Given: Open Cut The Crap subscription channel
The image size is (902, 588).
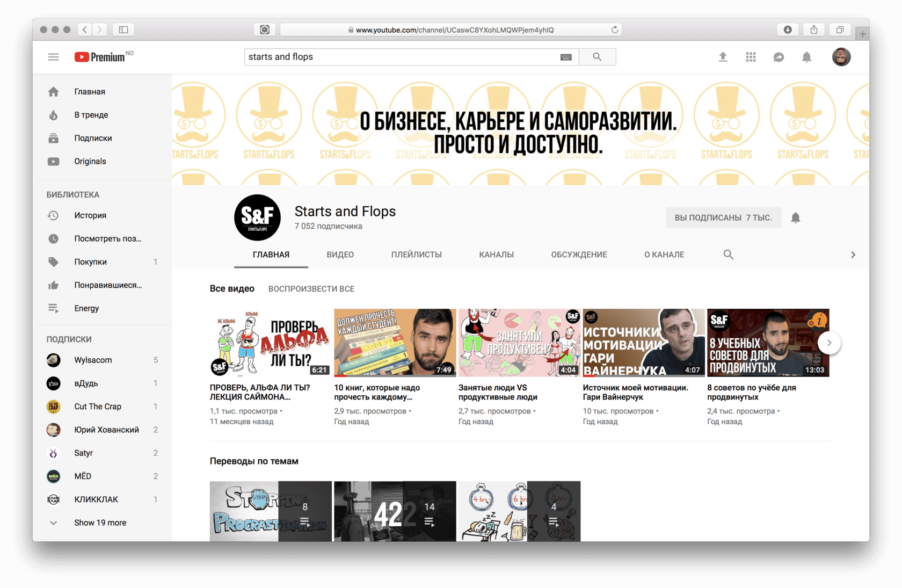Looking at the screenshot, I should pos(102,406).
